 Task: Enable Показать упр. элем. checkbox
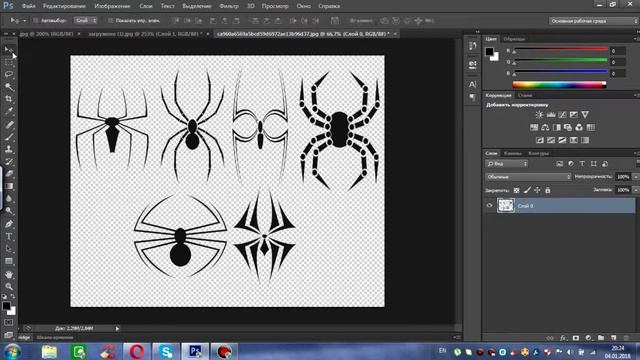coord(110,20)
